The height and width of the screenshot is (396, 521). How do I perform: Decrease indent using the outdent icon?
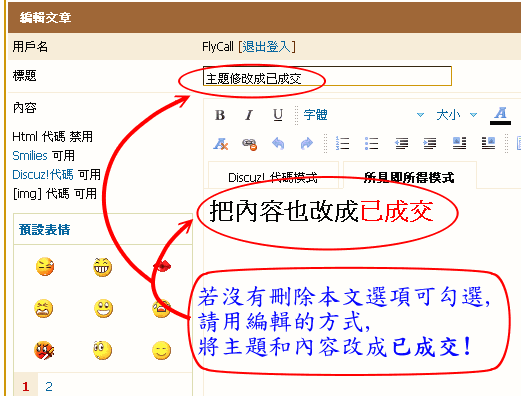click(x=401, y=143)
